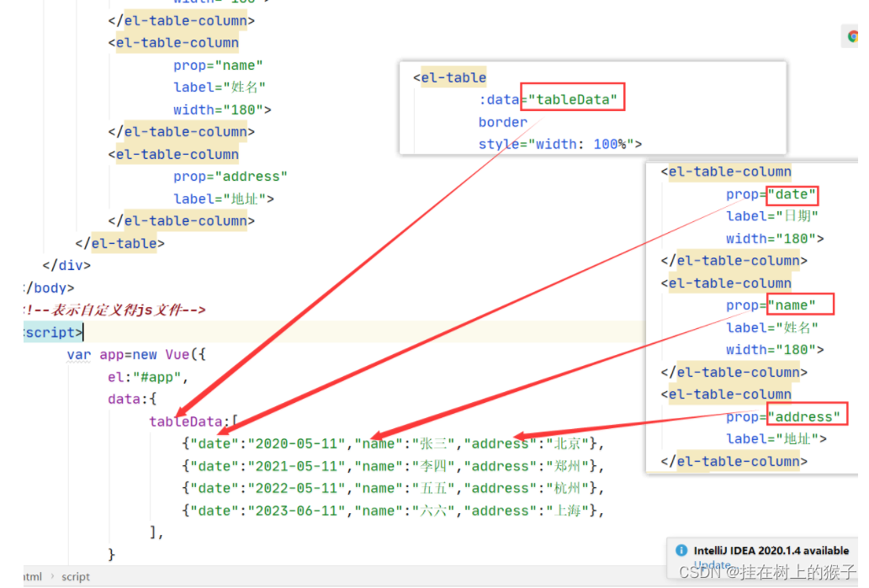Click the style="width: 100%"> attribute line
869x588 pixels.
(559, 144)
